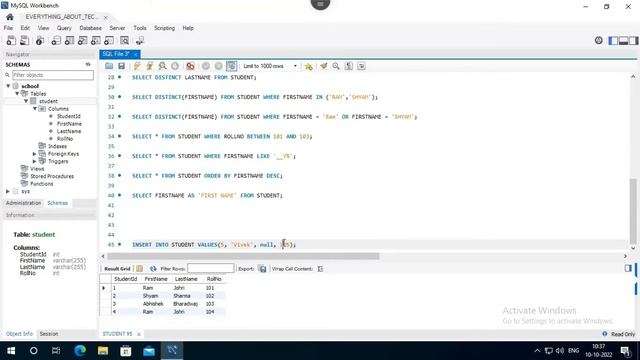Toggle the auto-commit mode button

pyautogui.click(x=231, y=66)
